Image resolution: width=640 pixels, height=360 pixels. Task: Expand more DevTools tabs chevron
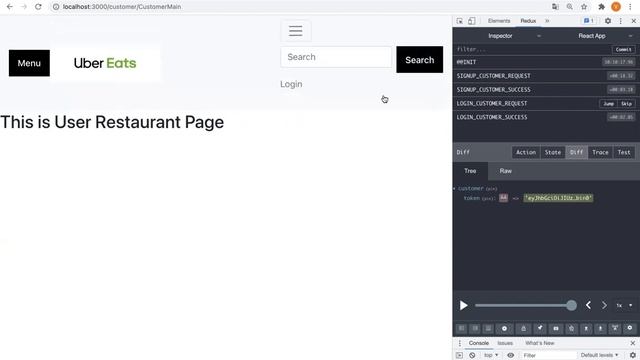pos(547,21)
